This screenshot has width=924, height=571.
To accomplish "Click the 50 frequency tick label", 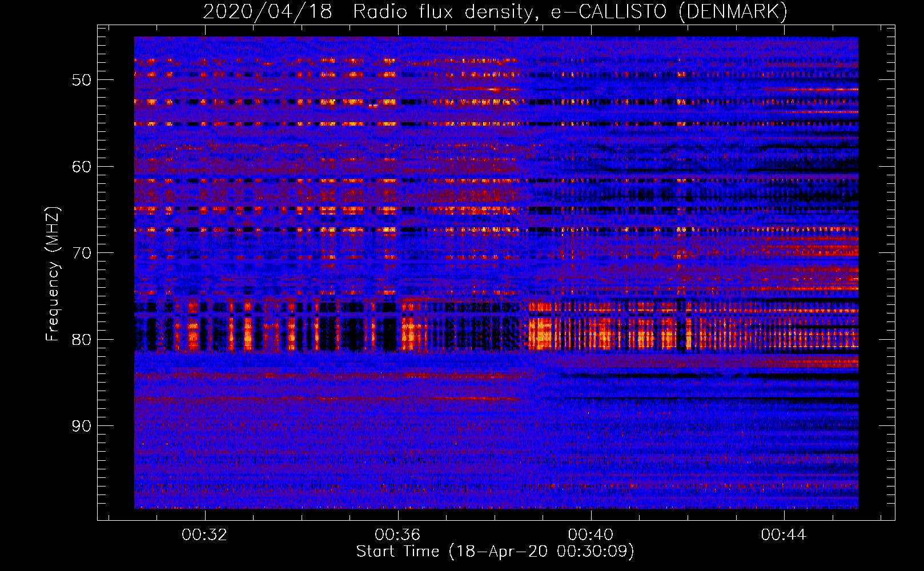I will coord(81,79).
